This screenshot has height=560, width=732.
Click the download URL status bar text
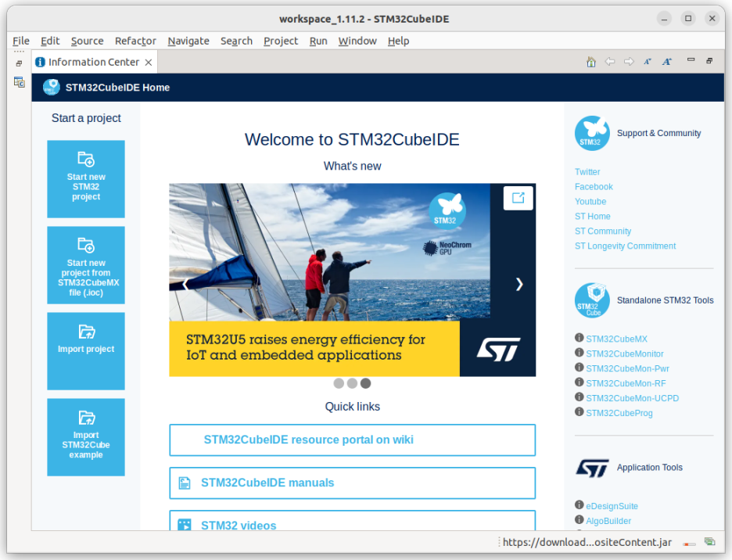click(587, 542)
